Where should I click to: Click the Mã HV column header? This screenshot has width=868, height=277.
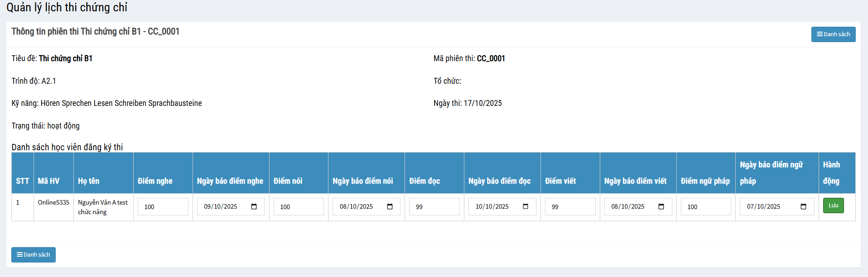click(49, 181)
